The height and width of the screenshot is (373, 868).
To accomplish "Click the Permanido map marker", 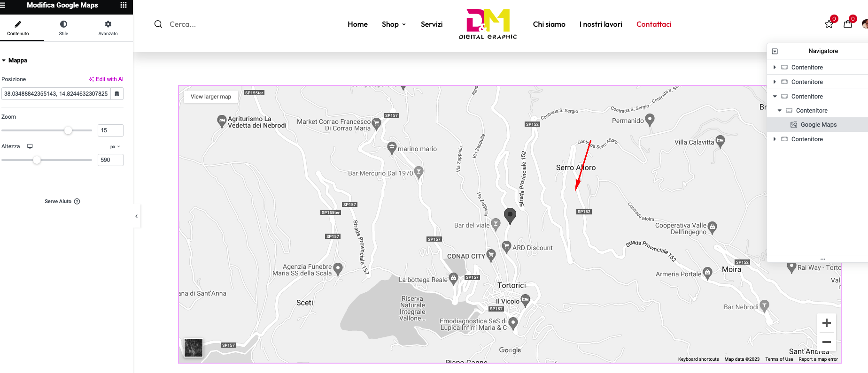I will tap(650, 120).
